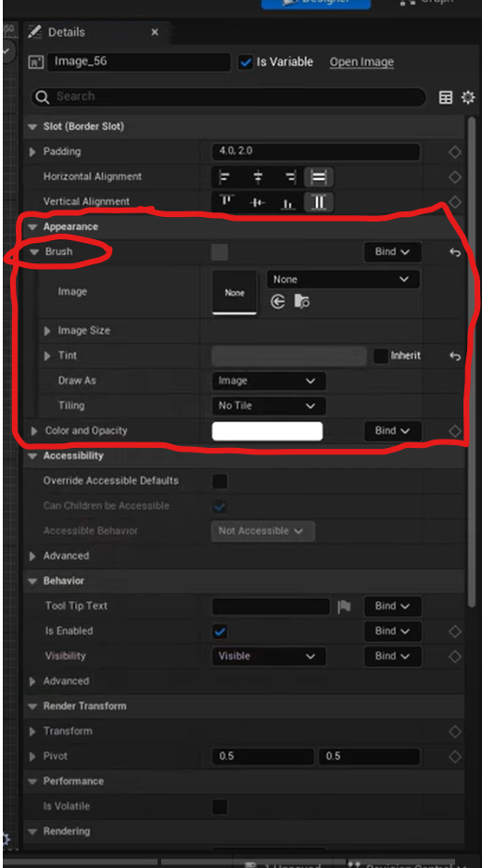Collapse the Appearance section
Viewport: 482px width, 868px height.
click(x=32, y=227)
